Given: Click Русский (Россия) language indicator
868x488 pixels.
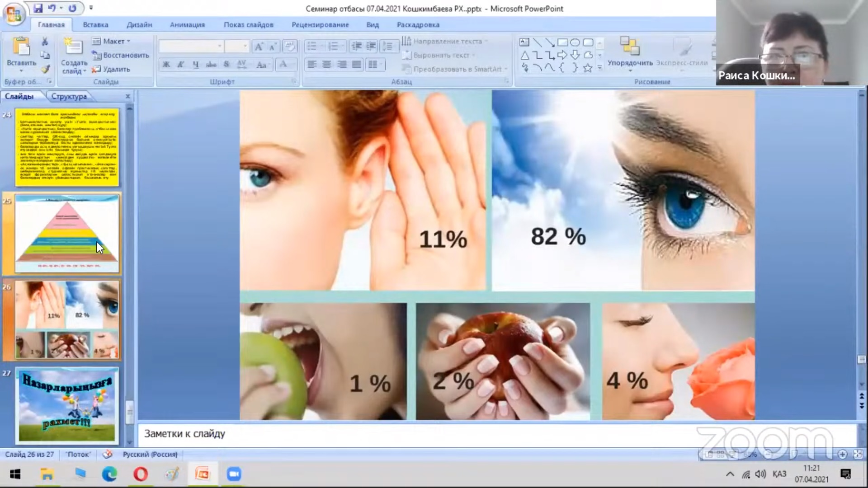Looking at the screenshot, I should (150, 454).
